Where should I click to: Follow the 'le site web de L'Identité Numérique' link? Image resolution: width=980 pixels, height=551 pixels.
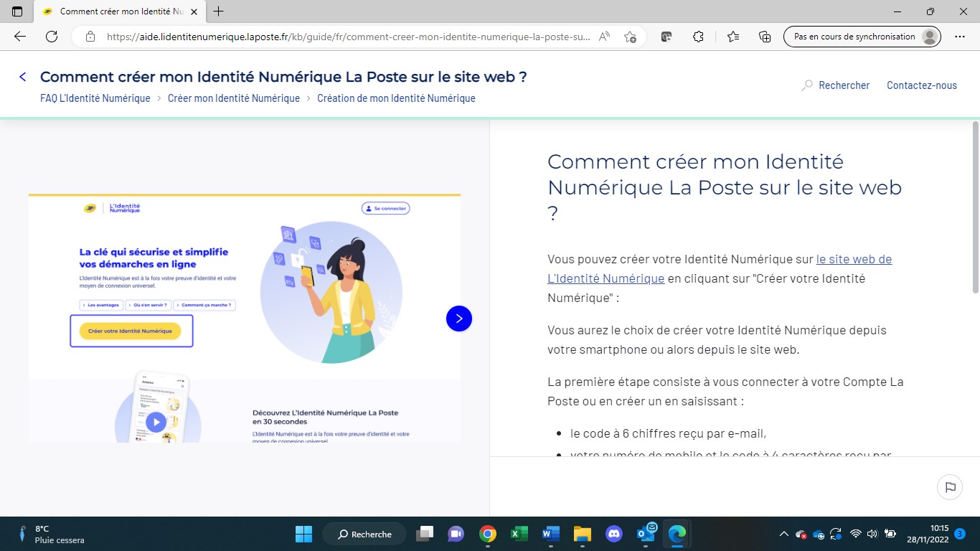pos(720,268)
